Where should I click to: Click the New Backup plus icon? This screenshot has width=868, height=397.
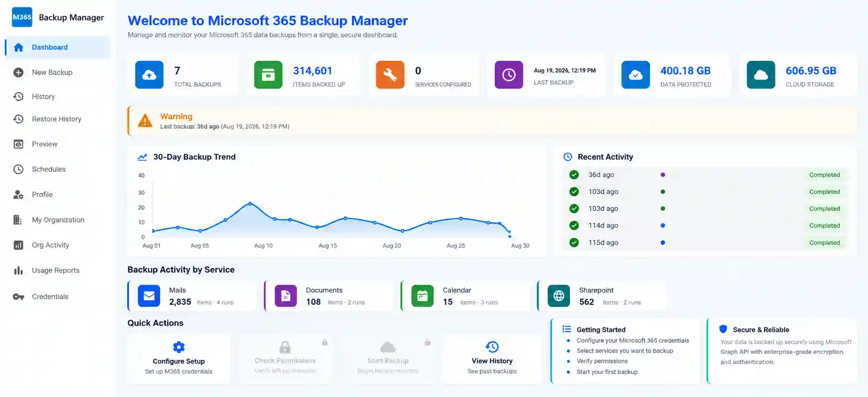pos(18,72)
